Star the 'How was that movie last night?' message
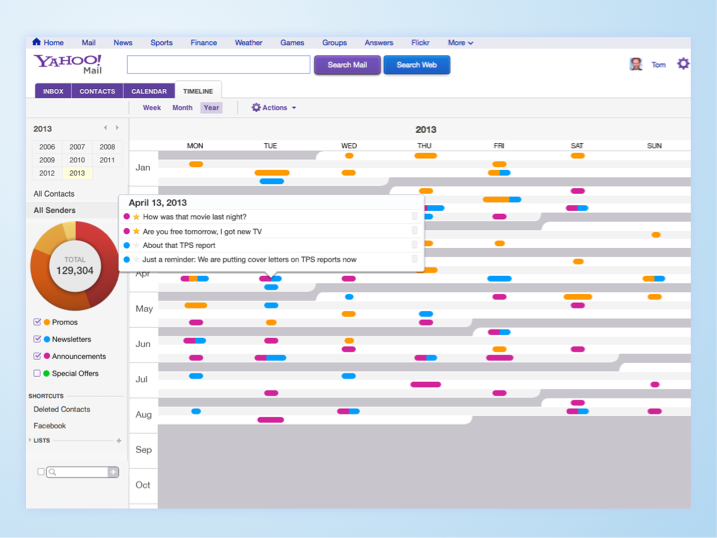 (x=137, y=217)
